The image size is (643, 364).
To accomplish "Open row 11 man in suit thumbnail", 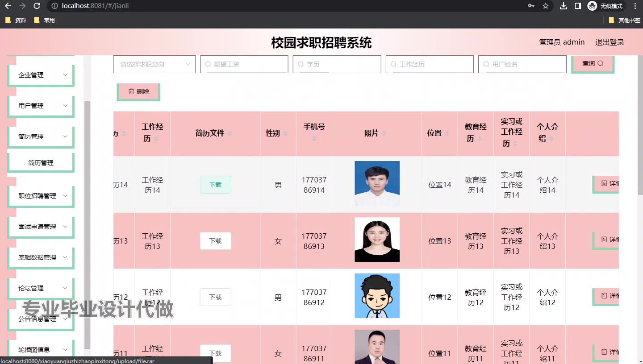I will [x=377, y=347].
